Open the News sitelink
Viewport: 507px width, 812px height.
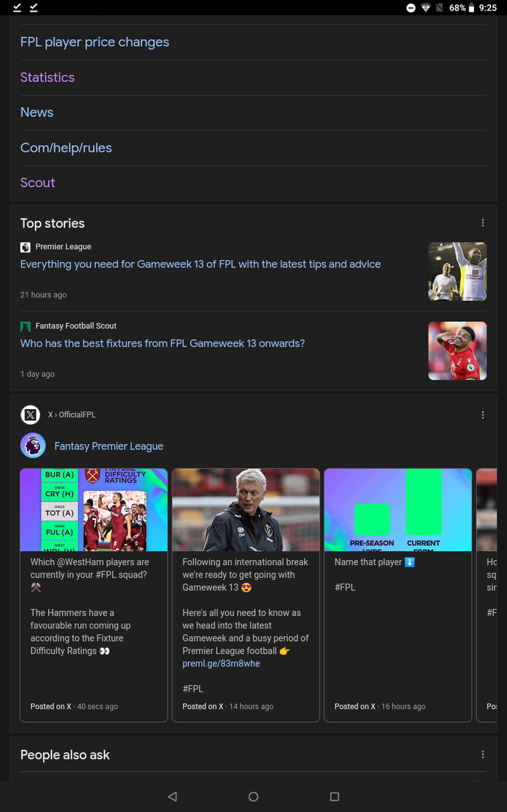pyautogui.click(x=37, y=112)
